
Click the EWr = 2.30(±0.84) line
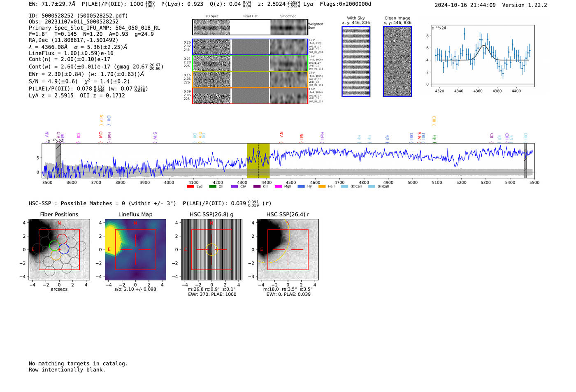(86, 74)
